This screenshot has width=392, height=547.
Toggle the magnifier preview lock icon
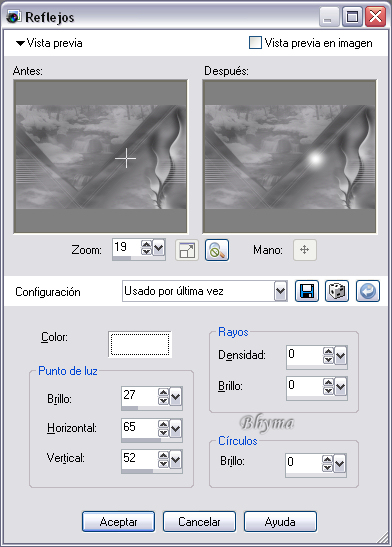point(217,250)
